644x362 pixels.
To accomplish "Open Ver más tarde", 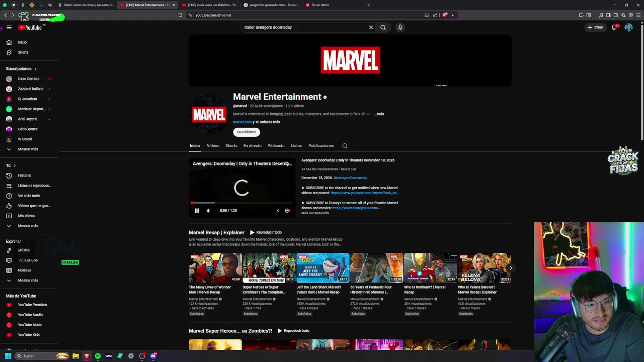I will tap(29, 196).
